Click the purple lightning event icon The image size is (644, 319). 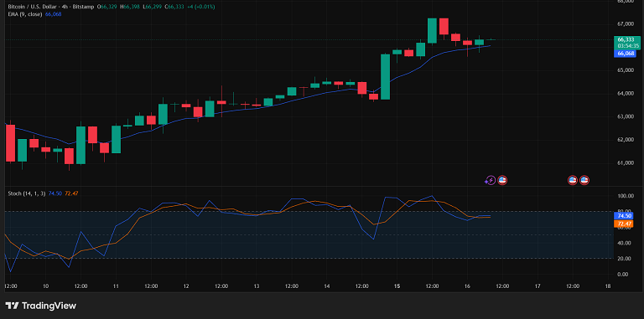(x=490, y=180)
